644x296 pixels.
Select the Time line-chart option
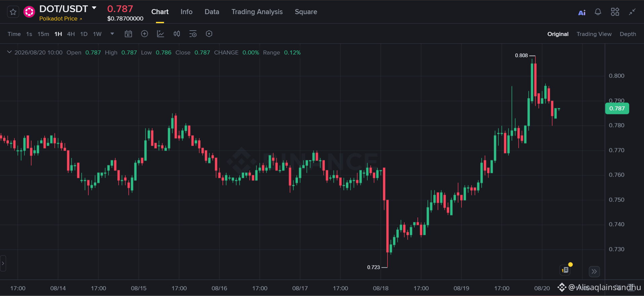(14, 34)
